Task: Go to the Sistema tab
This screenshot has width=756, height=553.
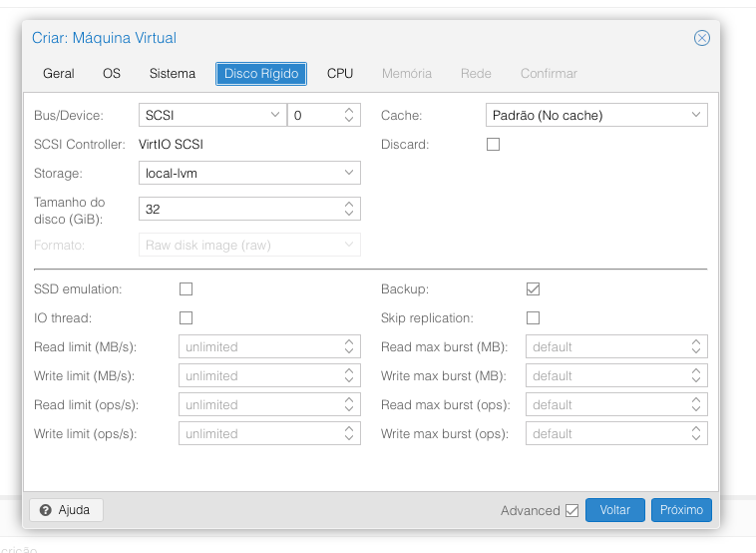Action: 173,74
